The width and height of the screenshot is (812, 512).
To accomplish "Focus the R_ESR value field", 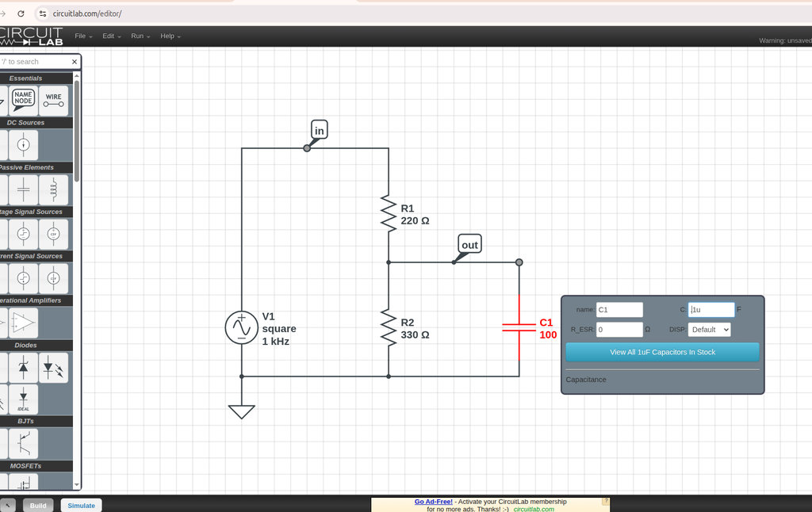I will [619, 329].
